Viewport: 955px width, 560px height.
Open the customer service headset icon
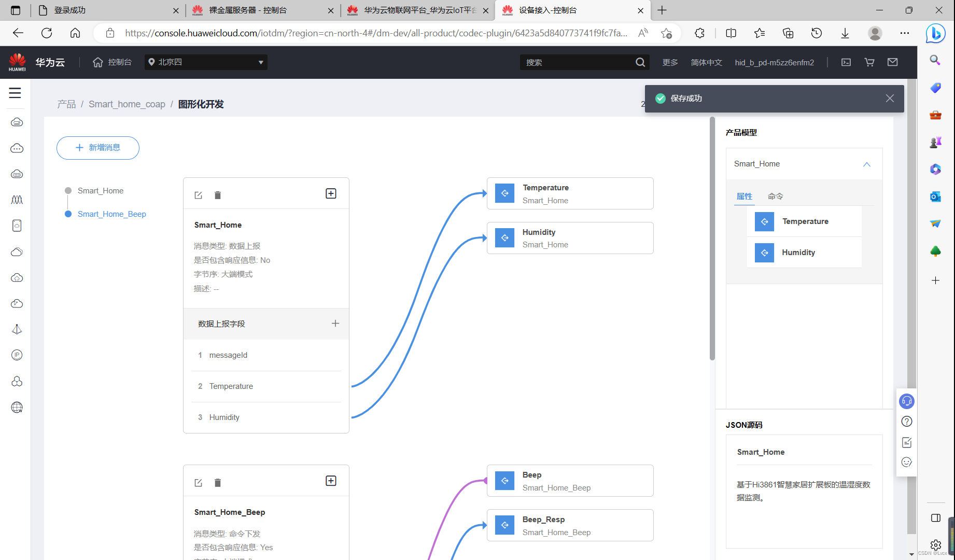click(x=907, y=401)
